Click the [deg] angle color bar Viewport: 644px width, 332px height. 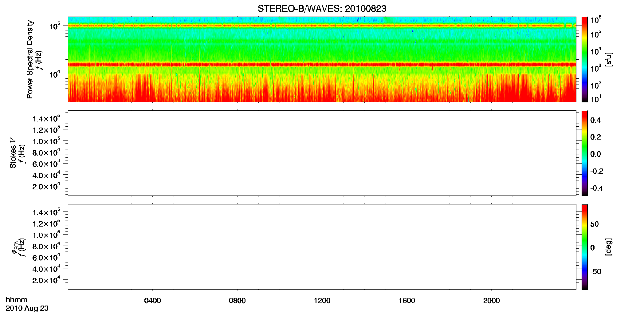coord(585,247)
